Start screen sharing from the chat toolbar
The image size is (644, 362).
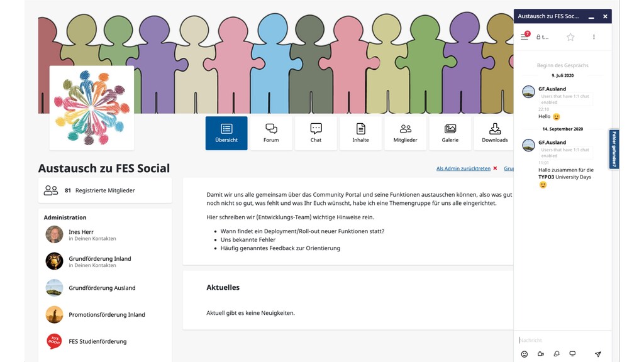[572, 354]
